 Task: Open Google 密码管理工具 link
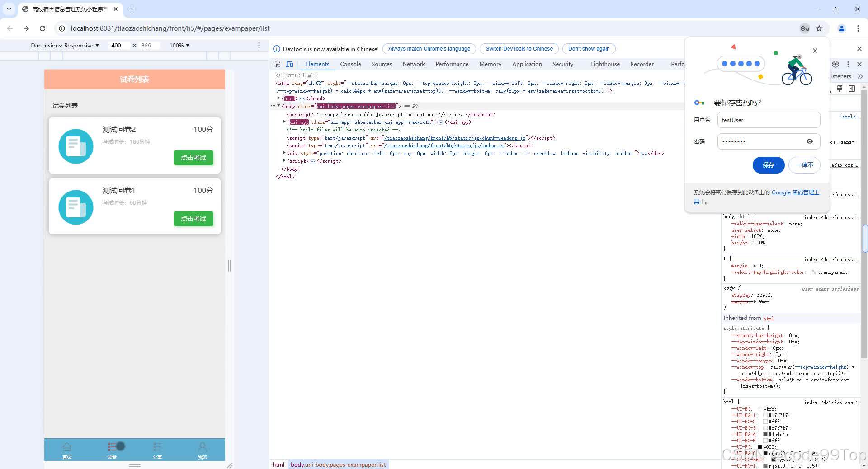tap(795, 192)
